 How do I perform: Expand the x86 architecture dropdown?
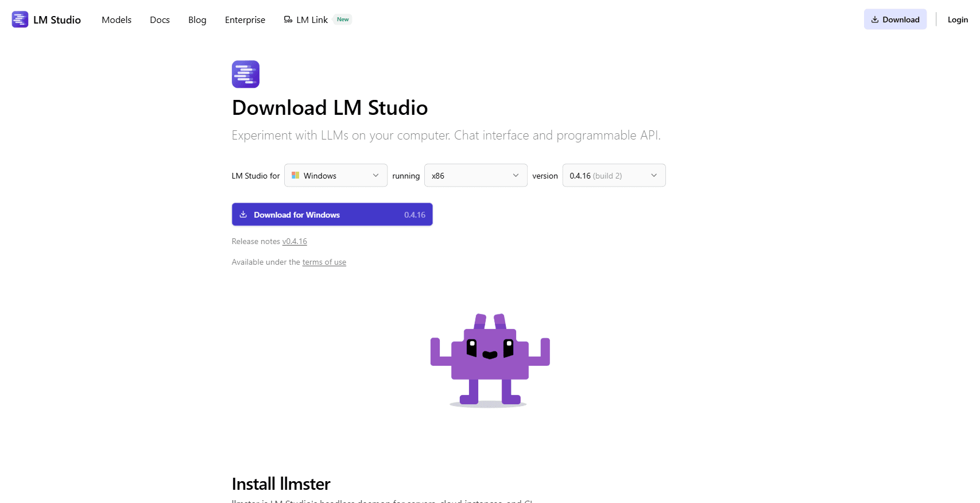tap(475, 175)
